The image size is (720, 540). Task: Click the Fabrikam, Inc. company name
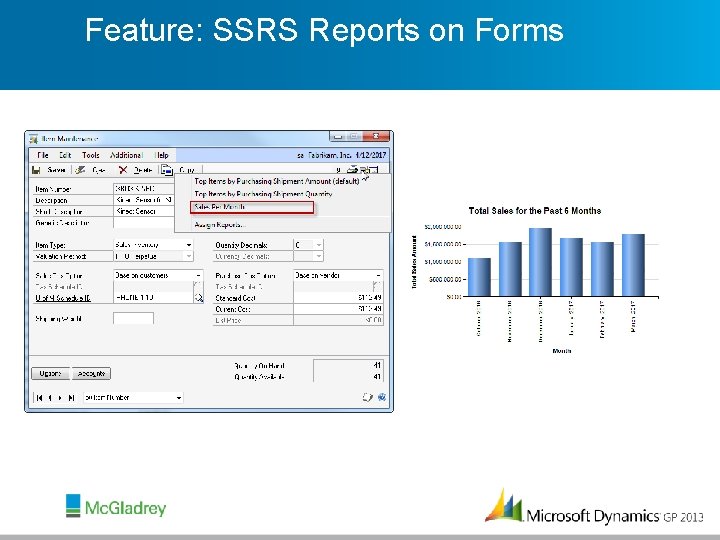tap(329, 155)
